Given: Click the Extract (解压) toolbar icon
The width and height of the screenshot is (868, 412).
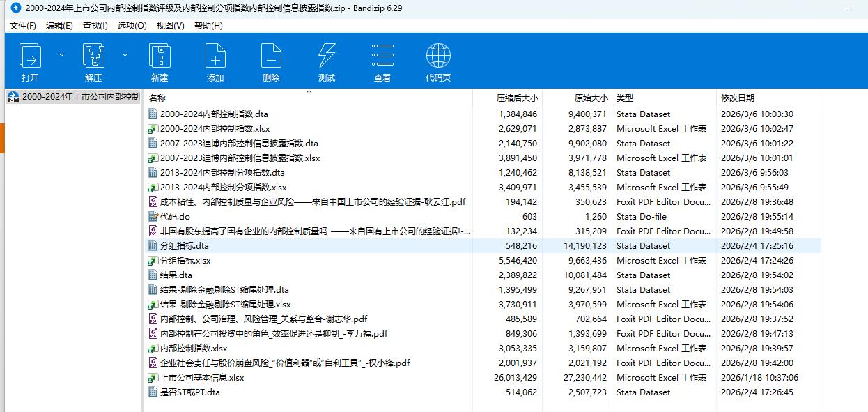Looking at the screenshot, I should tap(93, 56).
